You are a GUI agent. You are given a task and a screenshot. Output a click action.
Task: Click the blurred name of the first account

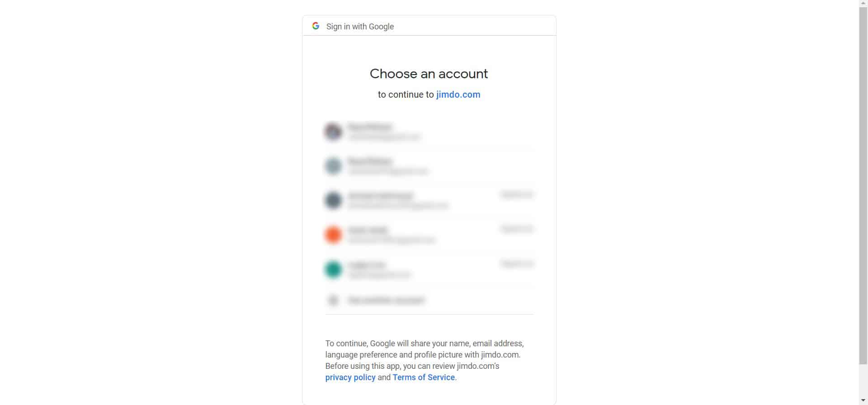[x=370, y=127]
